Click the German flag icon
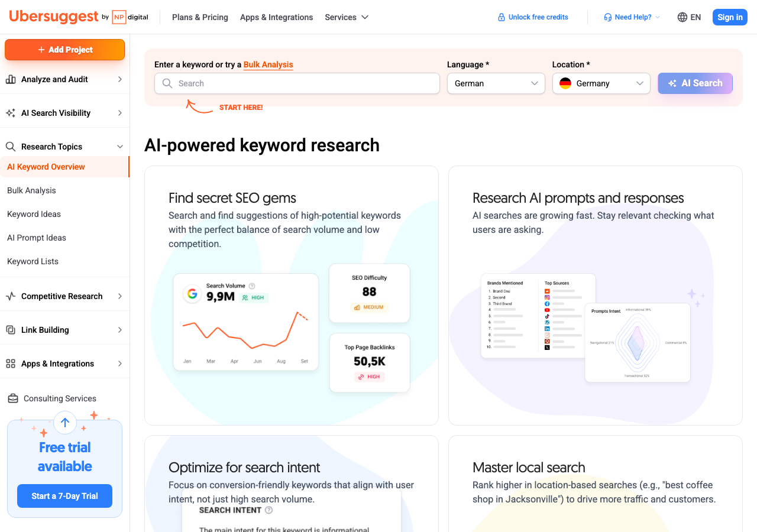757x532 pixels. (565, 83)
